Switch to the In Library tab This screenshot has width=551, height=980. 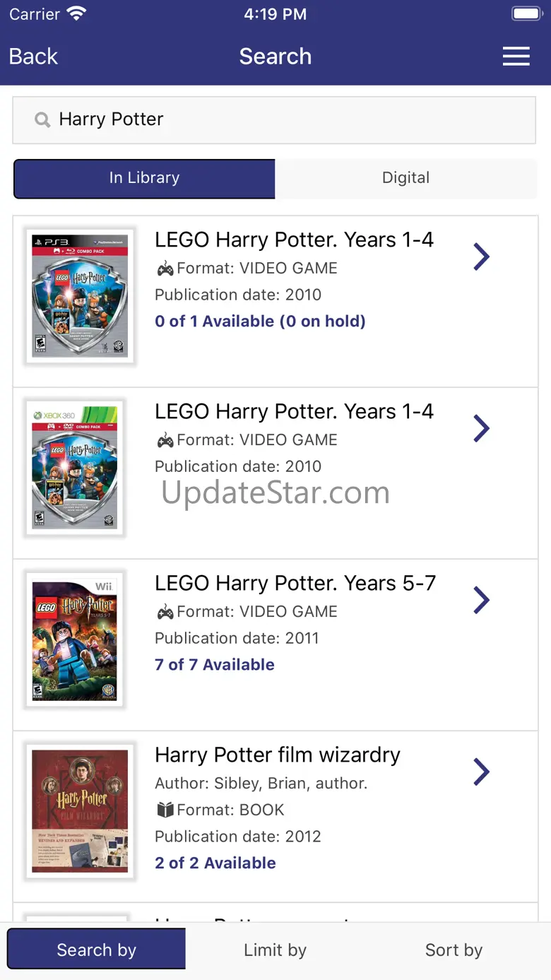pyautogui.click(x=144, y=178)
